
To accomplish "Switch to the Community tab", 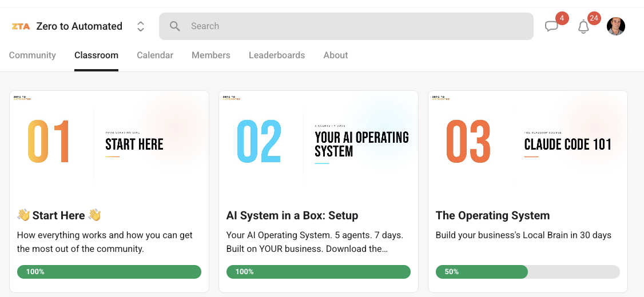I will (33, 55).
